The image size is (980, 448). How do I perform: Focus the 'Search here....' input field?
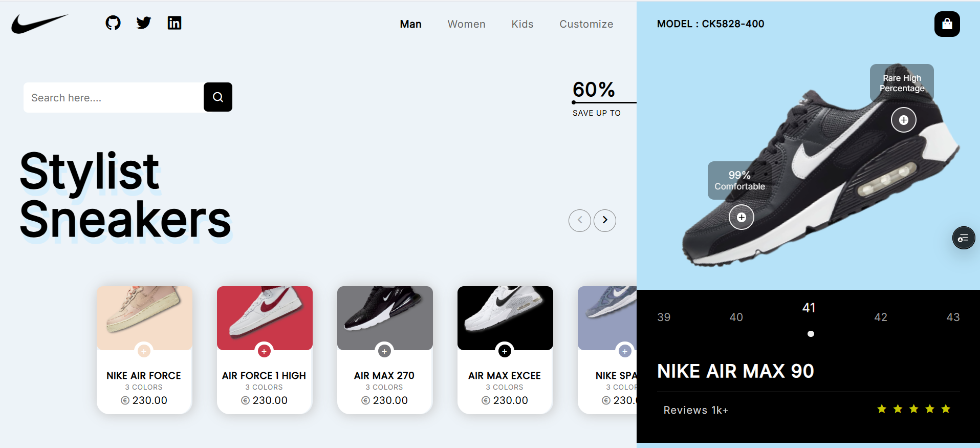pyautogui.click(x=114, y=98)
